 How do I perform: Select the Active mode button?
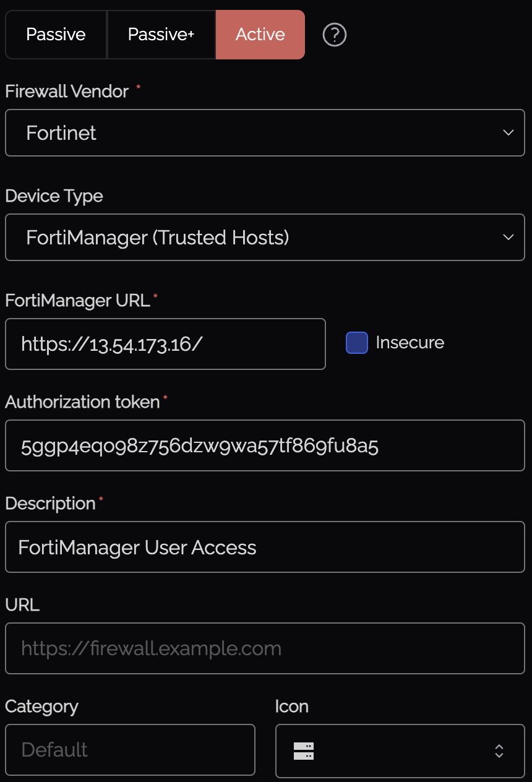[x=260, y=35]
